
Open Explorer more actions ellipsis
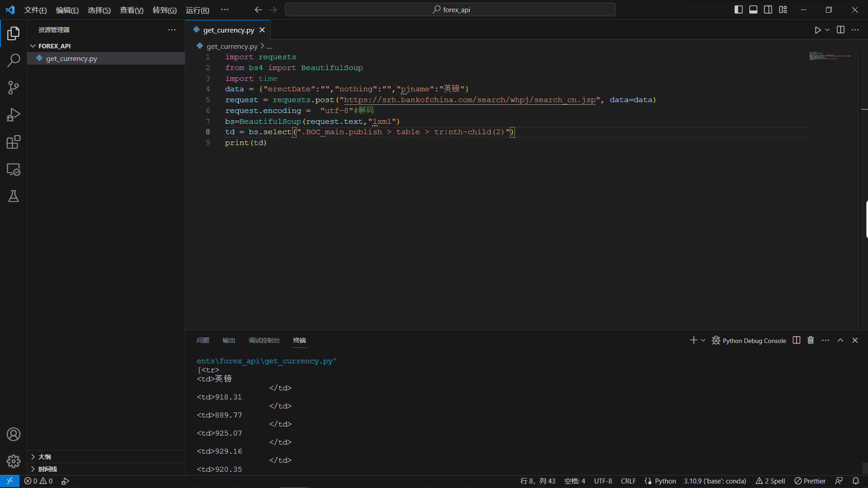pos(172,30)
